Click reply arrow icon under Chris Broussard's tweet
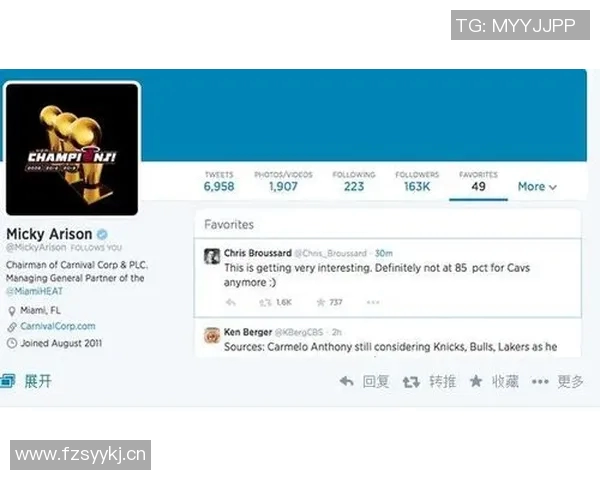Screen dimensions: 600x480 pos(230,302)
